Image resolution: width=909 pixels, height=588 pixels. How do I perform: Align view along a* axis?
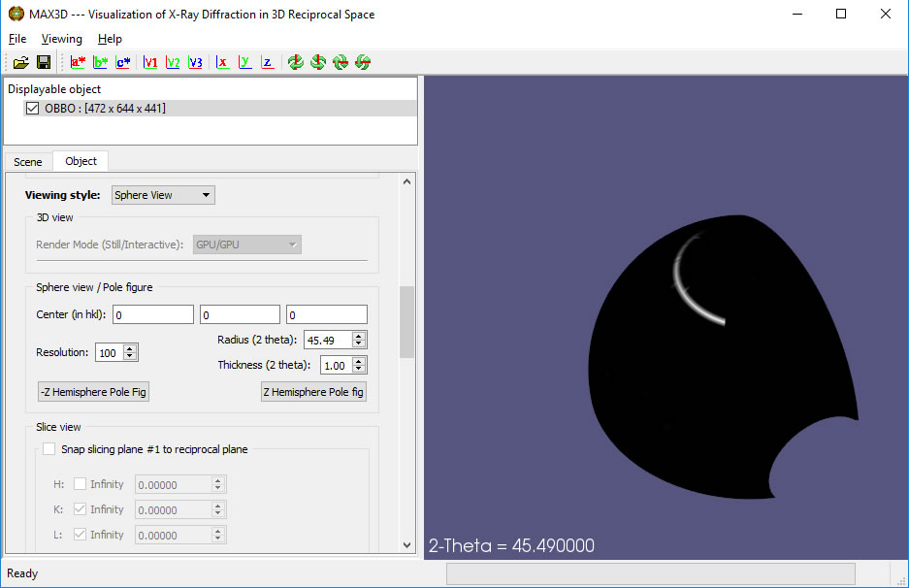tap(79, 62)
